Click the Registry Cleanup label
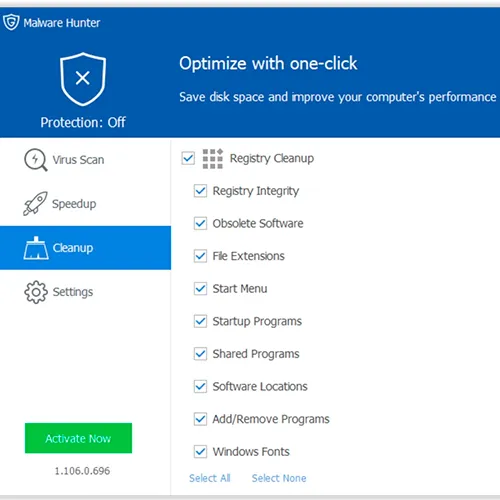 point(272,158)
